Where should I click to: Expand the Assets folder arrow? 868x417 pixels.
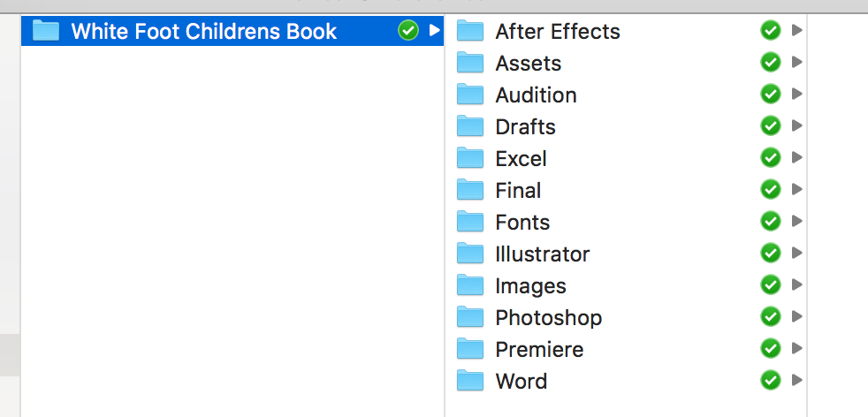tap(796, 62)
